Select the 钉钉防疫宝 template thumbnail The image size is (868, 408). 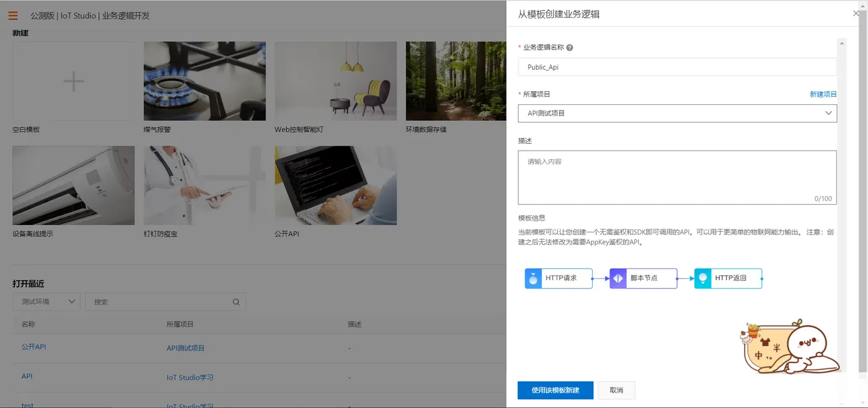[x=205, y=185]
